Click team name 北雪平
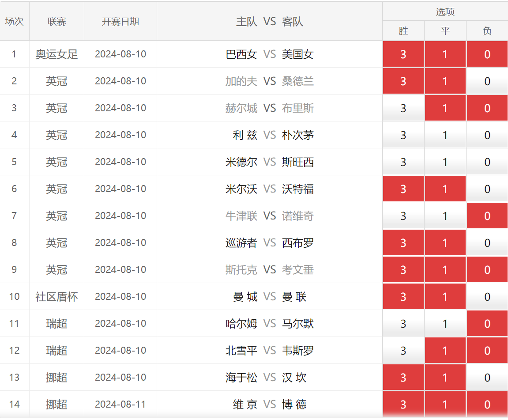This screenshot has width=508, height=420. point(241,350)
